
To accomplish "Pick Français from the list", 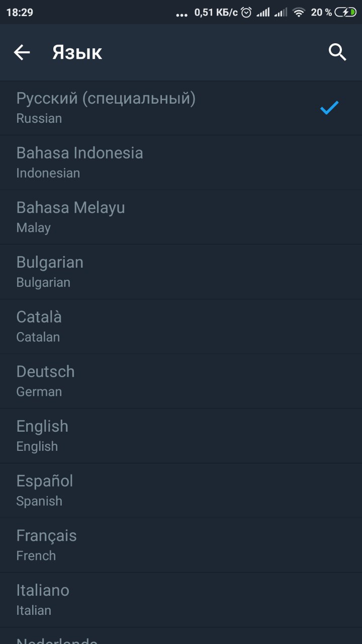I will click(x=181, y=545).
